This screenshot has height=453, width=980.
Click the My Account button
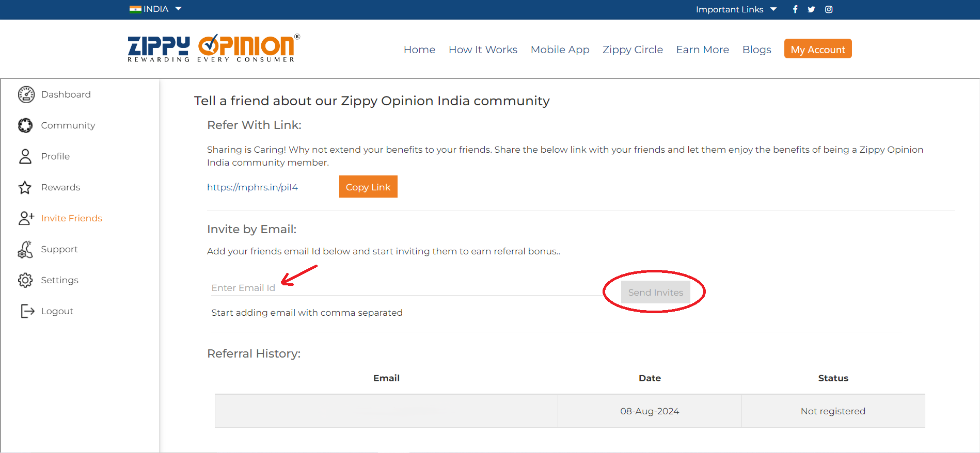818,49
